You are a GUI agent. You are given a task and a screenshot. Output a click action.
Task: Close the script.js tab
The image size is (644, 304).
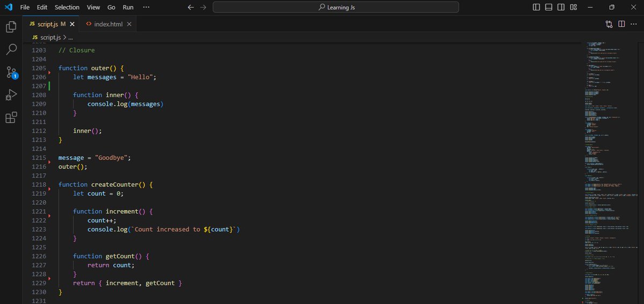(x=72, y=24)
